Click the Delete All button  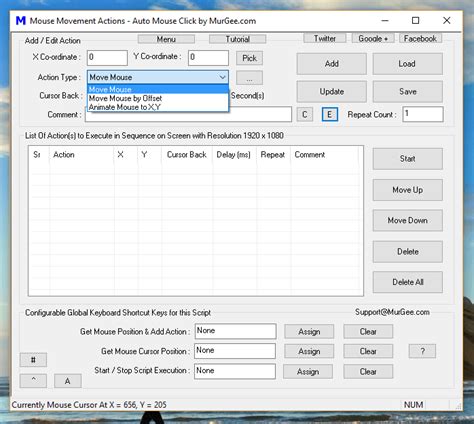[408, 282]
